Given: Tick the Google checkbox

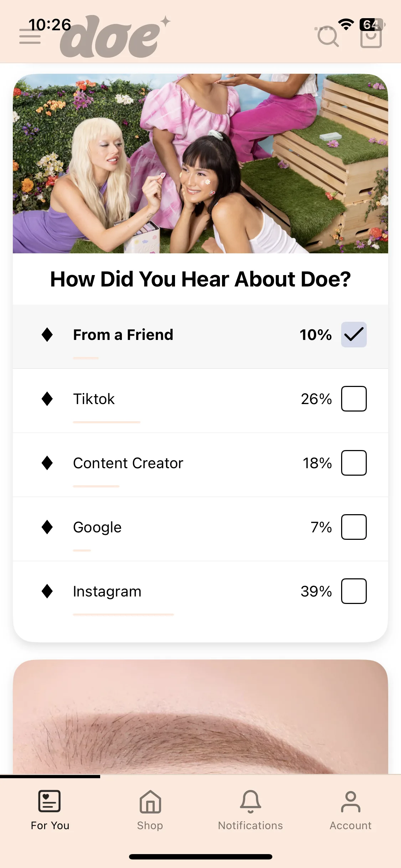Looking at the screenshot, I should (354, 527).
